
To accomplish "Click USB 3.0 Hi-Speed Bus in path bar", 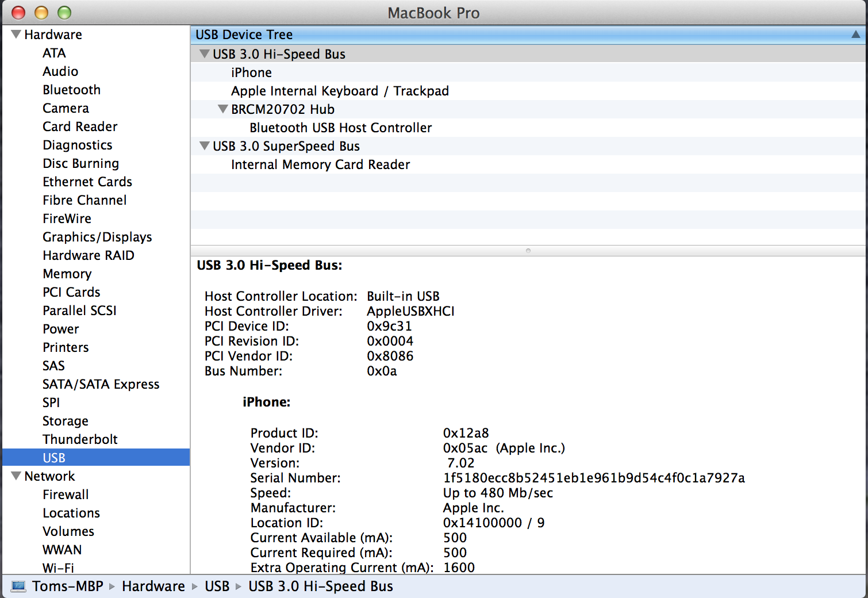I will [321, 586].
